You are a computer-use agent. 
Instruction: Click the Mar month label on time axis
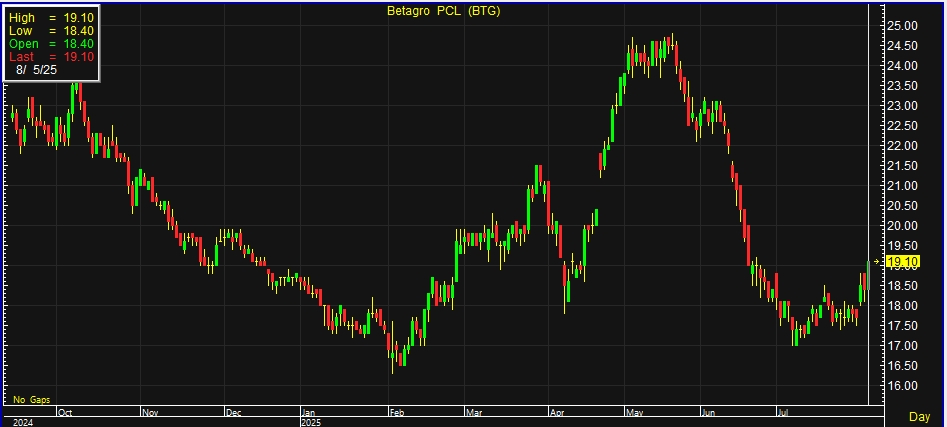(x=474, y=413)
